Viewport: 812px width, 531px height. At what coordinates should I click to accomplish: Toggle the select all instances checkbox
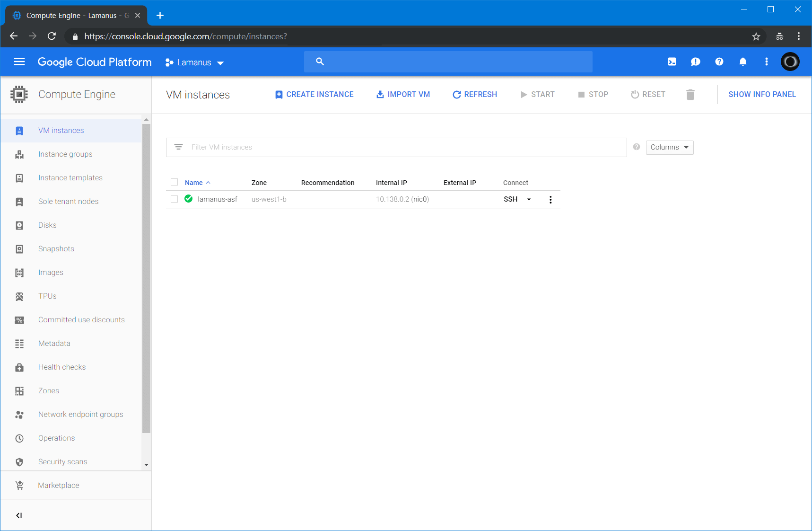coord(175,182)
